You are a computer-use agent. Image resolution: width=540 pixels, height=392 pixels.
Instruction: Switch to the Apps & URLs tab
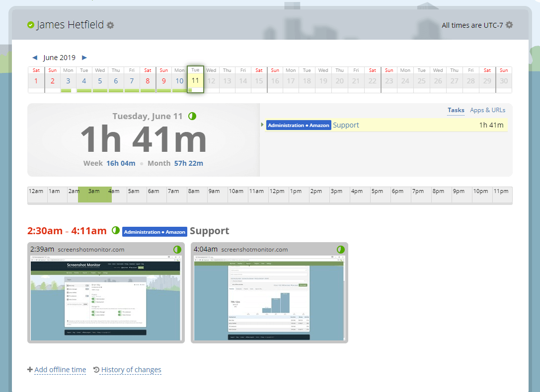point(487,110)
